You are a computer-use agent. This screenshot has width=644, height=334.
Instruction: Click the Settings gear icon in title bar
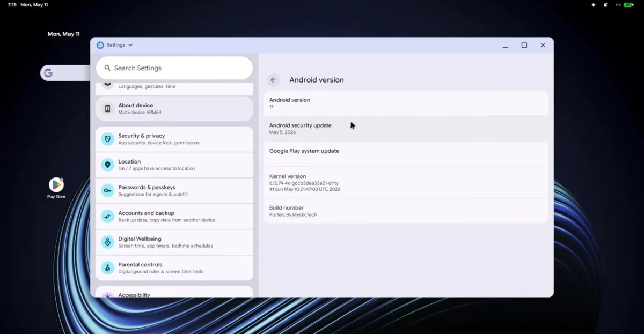coord(100,45)
